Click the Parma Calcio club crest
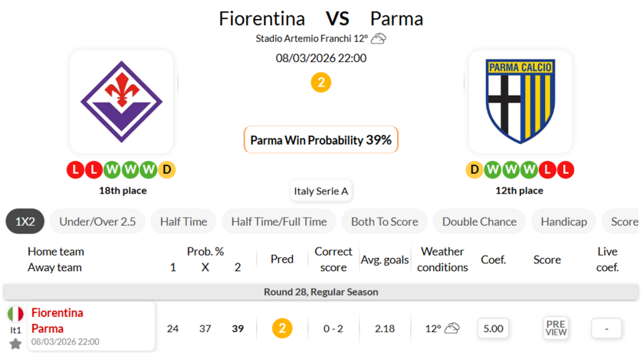 [520, 102]
